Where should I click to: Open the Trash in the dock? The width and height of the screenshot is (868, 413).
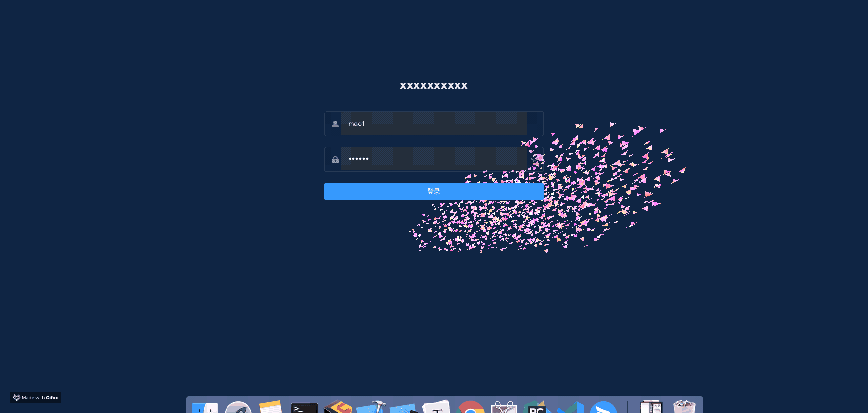coord(684,407)
